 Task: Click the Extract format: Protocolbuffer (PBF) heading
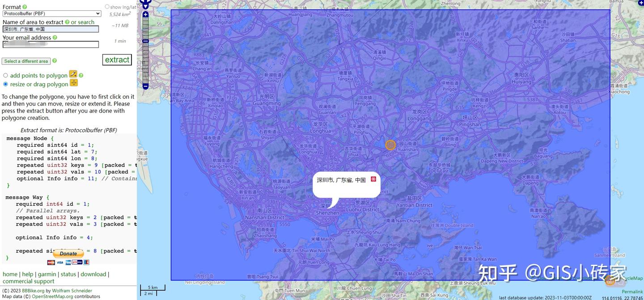68,131
